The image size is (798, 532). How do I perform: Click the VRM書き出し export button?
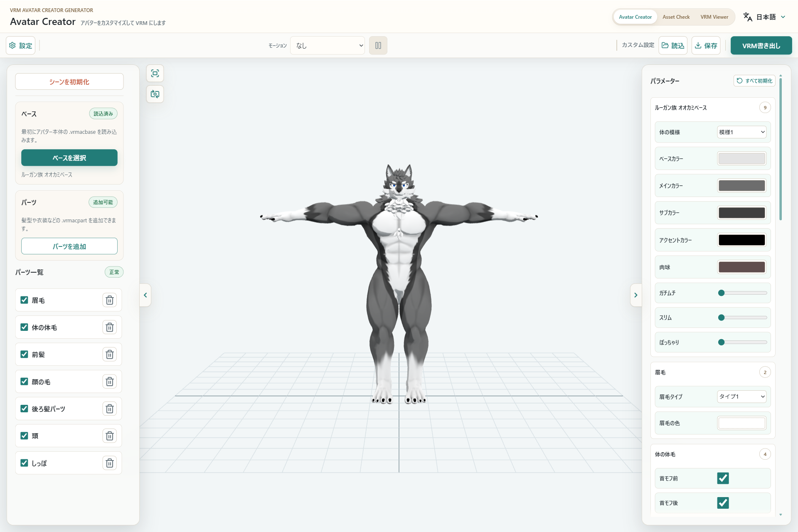click(x=761, y=45)
